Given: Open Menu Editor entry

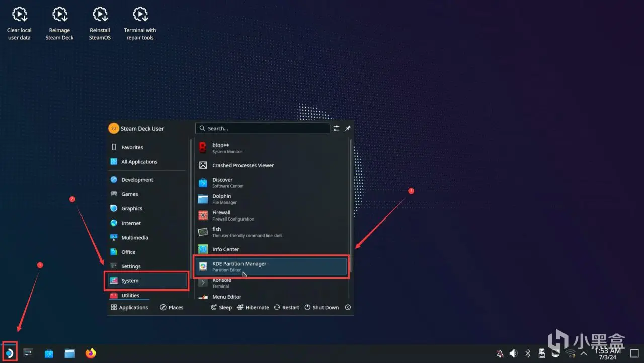Looking at the screenshot, I should [x=272, y=297].
